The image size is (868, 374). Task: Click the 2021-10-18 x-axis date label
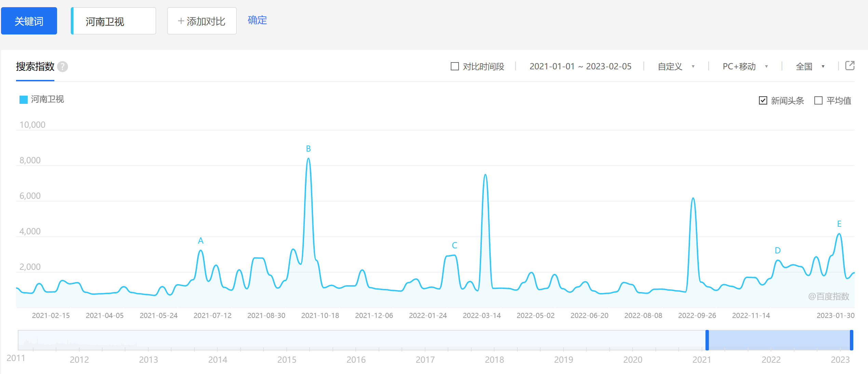320,316
